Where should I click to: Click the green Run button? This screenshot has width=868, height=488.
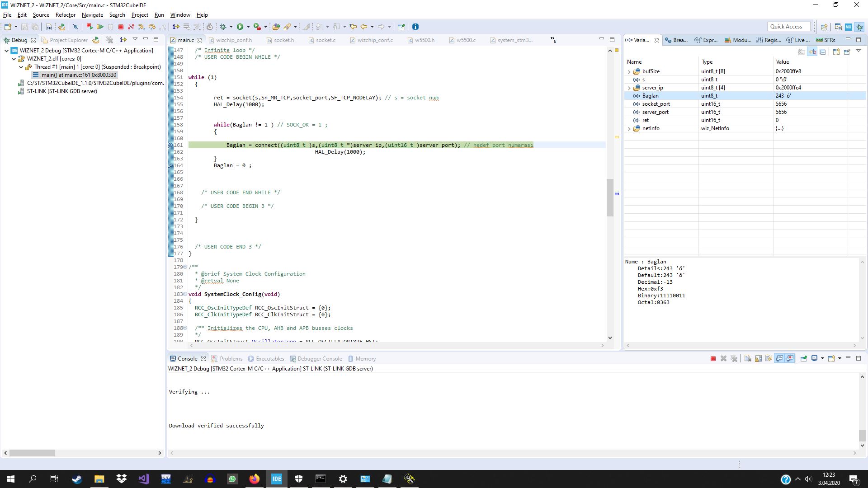click(x=240, y=27)
